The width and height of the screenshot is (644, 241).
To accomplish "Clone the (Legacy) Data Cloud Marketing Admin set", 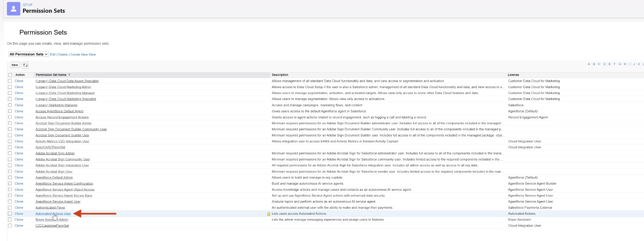I will click(19, 87).
